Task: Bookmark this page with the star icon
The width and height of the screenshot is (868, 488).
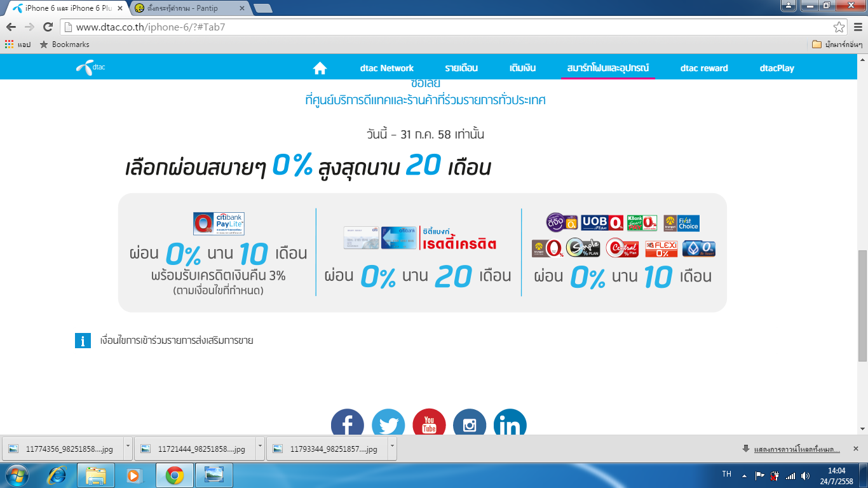Action: [x=839, y=27]
